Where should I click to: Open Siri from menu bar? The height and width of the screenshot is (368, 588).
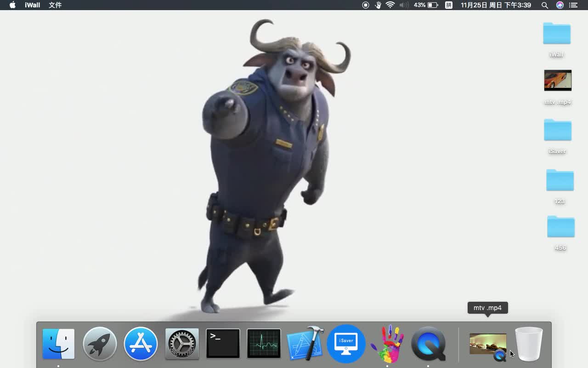click(x=560, y=5)
